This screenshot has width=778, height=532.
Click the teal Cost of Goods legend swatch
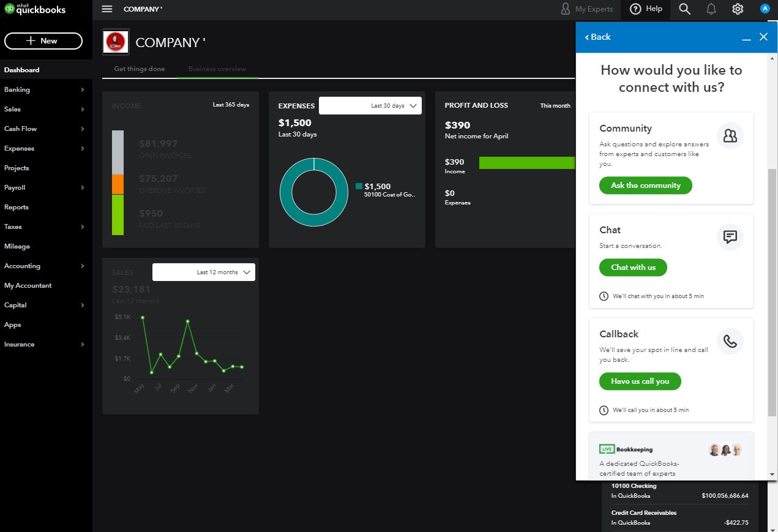pos(359,186)
